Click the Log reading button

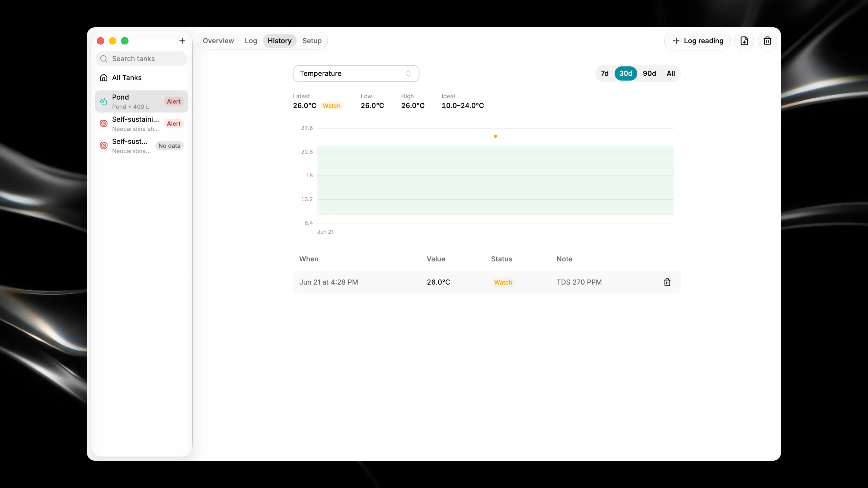697,41
